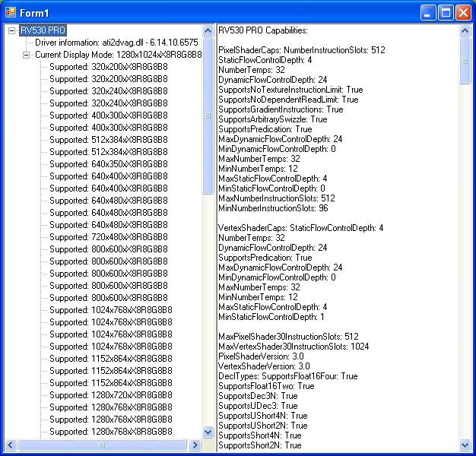Select the Driver information entry
This screenshot has width=476, height=456.
[x=116, y=43]
